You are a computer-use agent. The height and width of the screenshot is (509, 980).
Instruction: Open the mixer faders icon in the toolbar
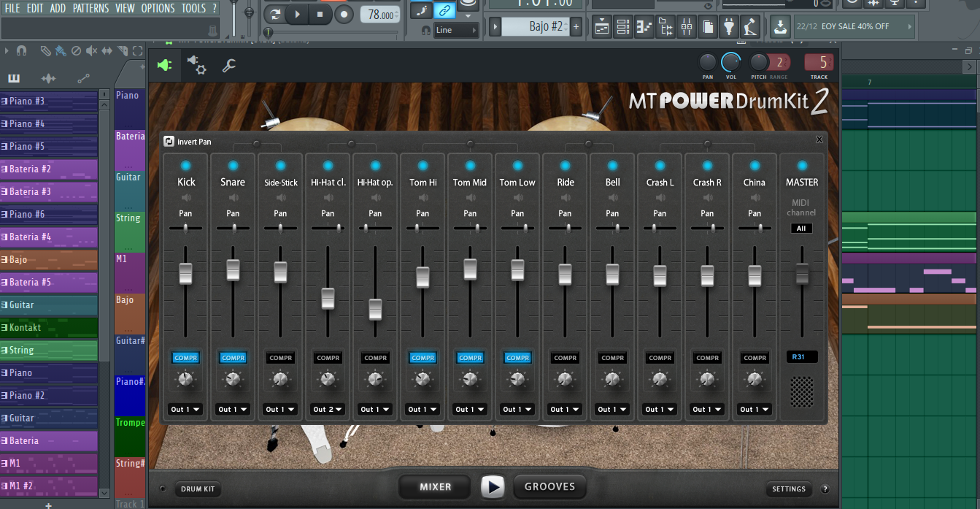click(687, 28)
